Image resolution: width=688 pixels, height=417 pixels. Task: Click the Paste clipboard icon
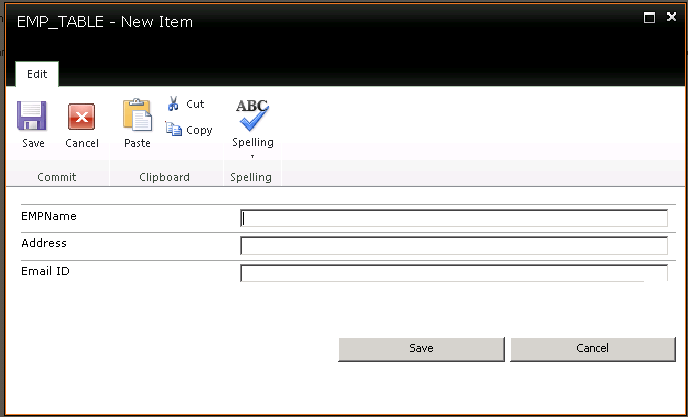pyautogui.click(x=137, y=115)
